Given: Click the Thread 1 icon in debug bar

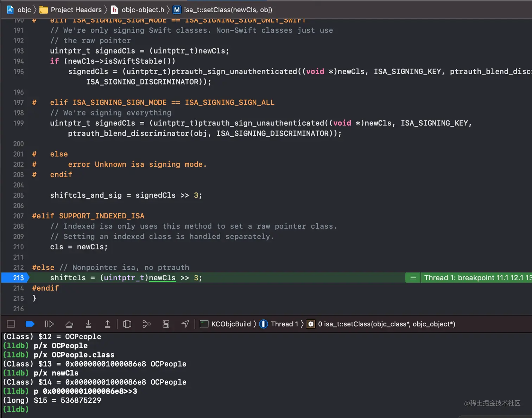Looking at the screenshot, I should [x=264, y=324].
